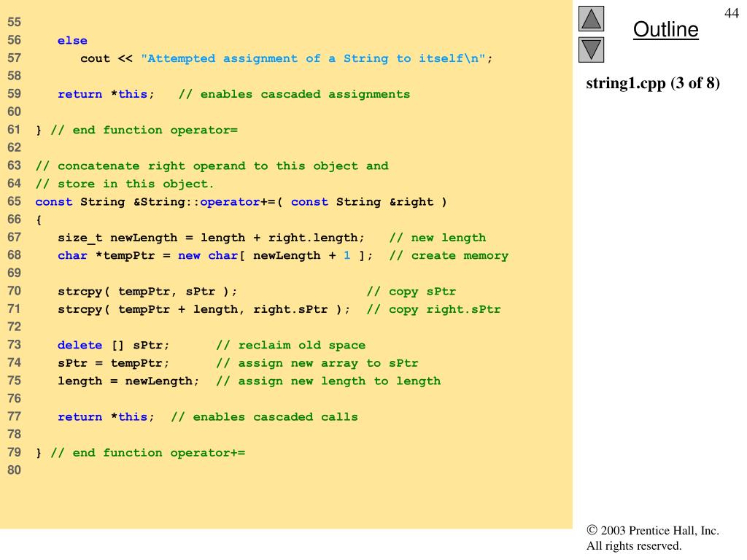Click line number 55

coord(15,22)
